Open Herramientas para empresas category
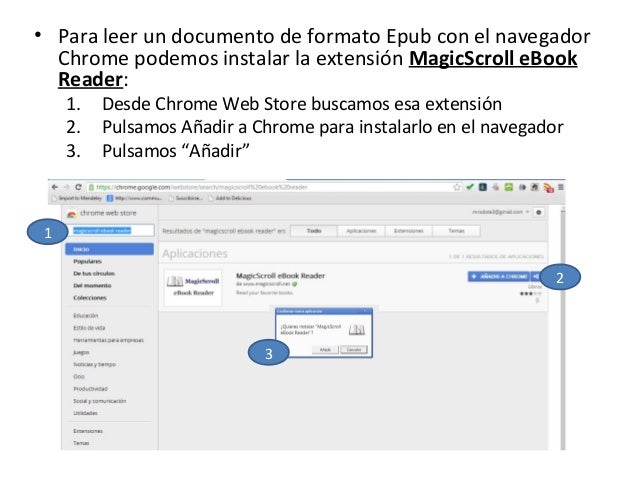638x479 pixels. coord(108,340)
